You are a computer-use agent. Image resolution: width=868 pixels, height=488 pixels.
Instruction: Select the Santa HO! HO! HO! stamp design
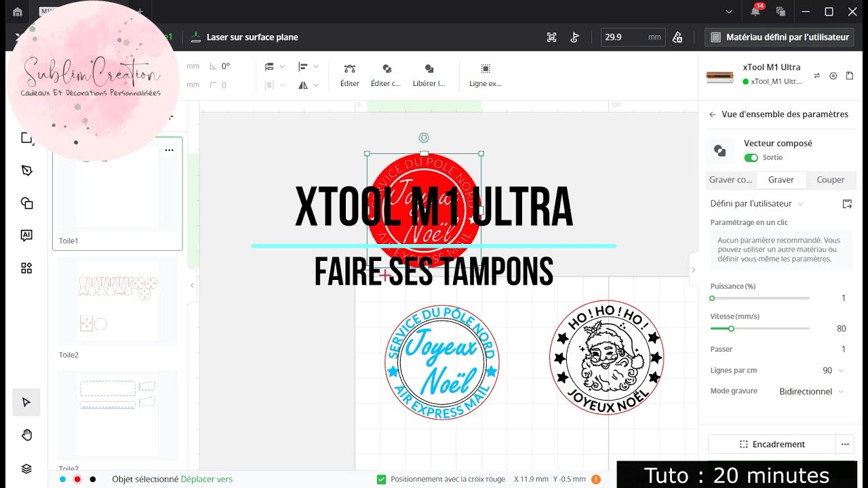(606, 358)
